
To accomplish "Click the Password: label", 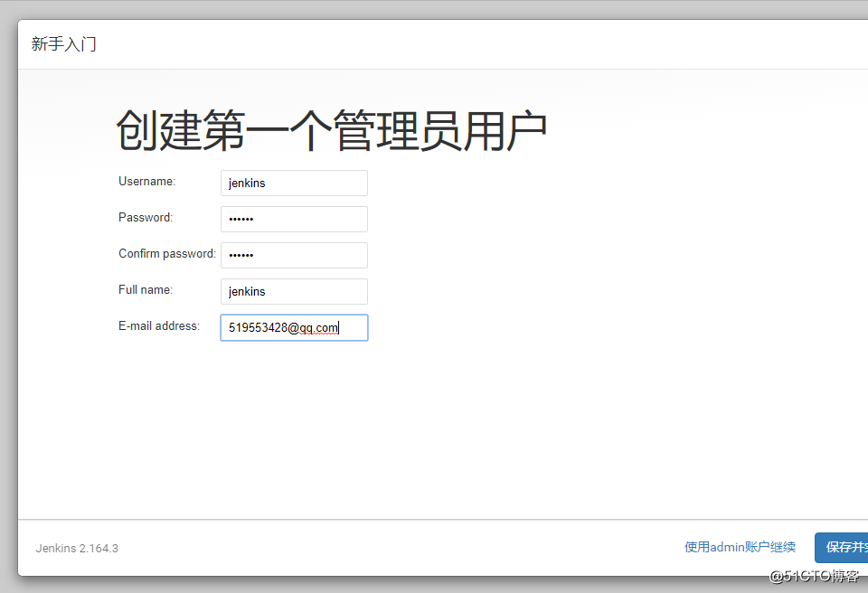I will pyautogui.click(x=145, y=217).
